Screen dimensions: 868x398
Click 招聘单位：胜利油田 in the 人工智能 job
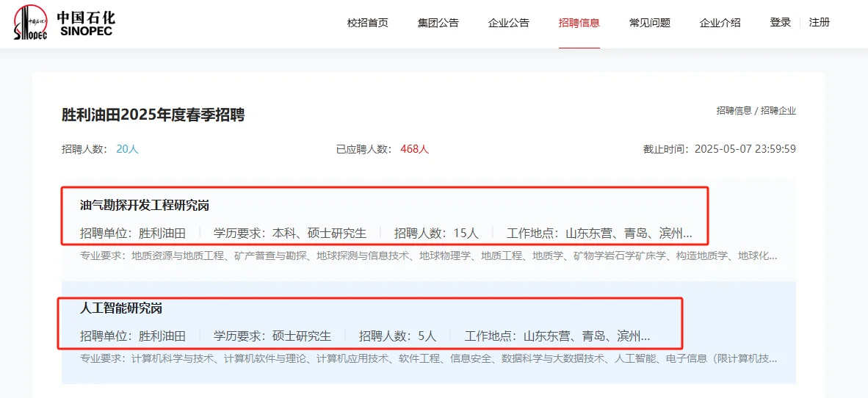tap(133, 336)
